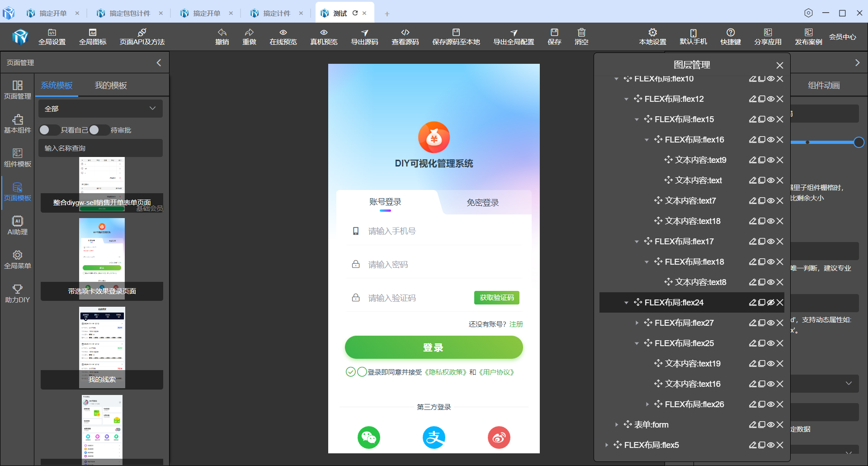Open 真机预览 real-device preview

[323, 36]
